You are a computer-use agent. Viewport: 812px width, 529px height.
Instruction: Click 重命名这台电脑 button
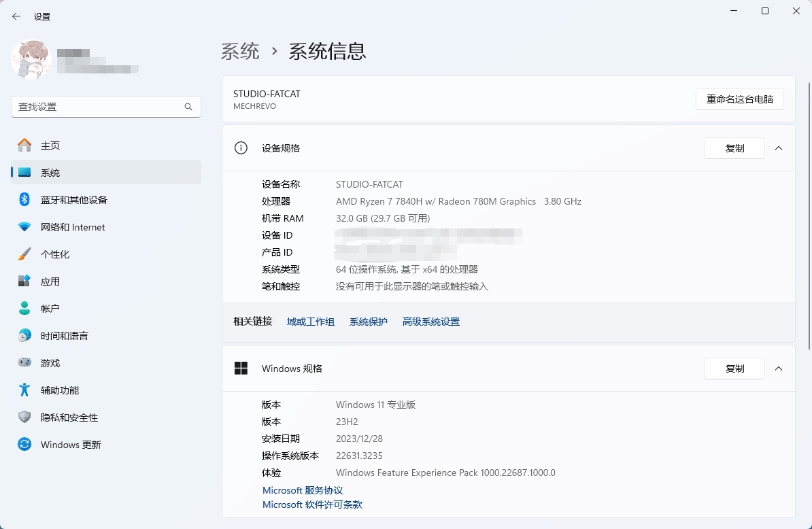[739, 99]
